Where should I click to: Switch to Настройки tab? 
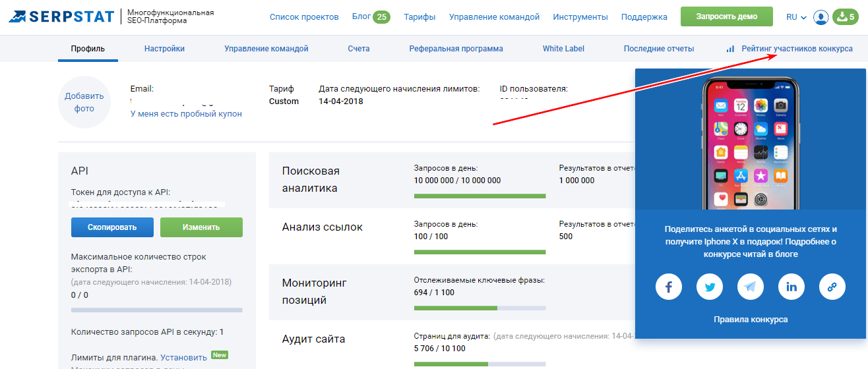164,49
